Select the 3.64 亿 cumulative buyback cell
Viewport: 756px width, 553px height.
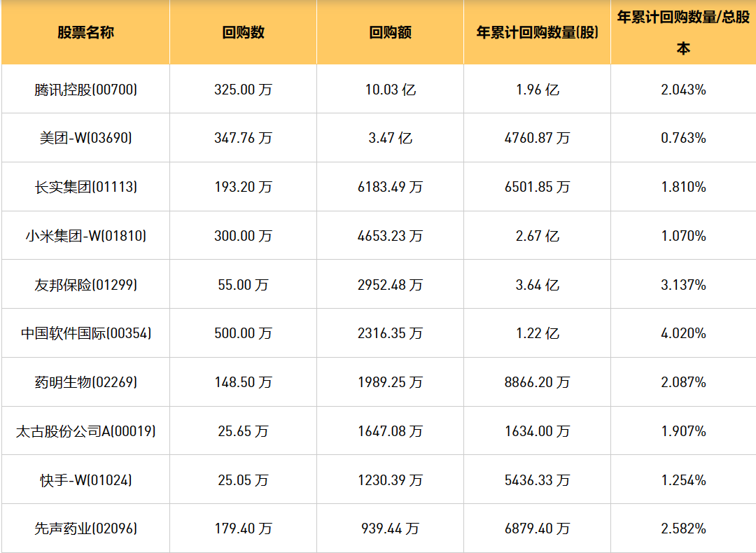pyautogui.click(x=537, y=285)
